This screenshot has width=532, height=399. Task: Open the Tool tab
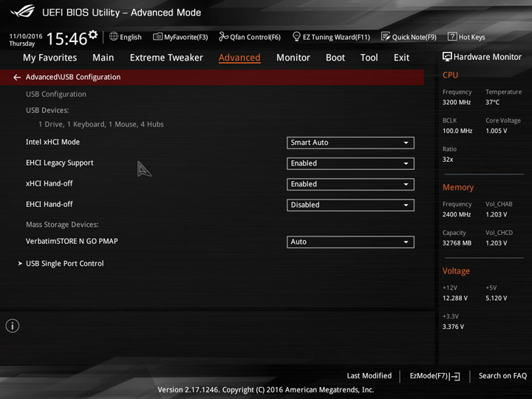[x=369, y=58]
